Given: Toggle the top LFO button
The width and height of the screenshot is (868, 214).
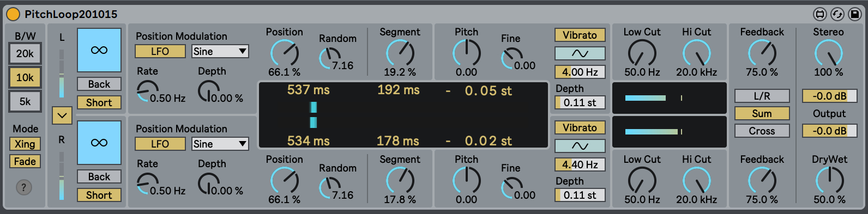Looking at the screenshot, I should tap(160, 51).
